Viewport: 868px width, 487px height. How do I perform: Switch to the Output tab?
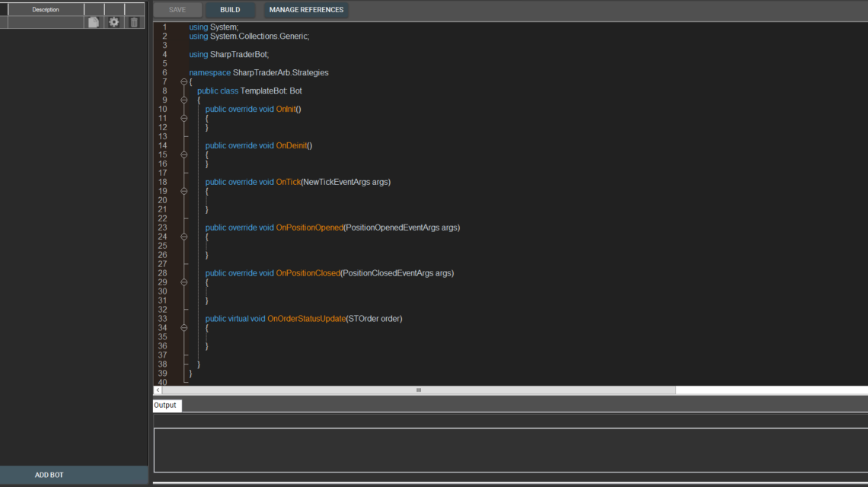coord(165,406)
